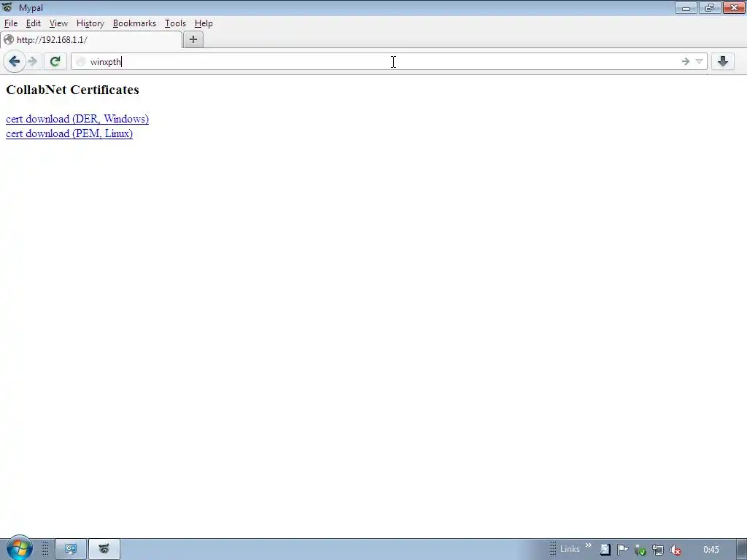
Task: Open a new tab with plus button
Action: [x=193, y=39]
